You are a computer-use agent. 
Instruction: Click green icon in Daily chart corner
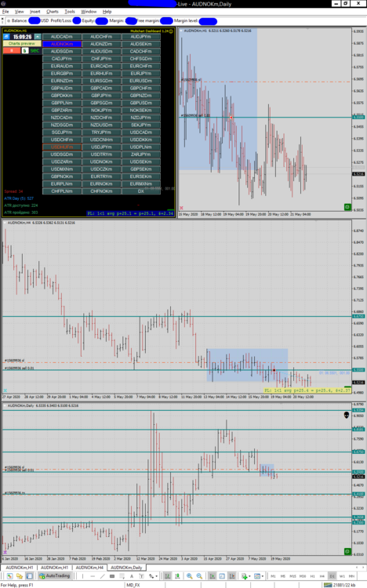pyautogui.click(x=347, y=551)
